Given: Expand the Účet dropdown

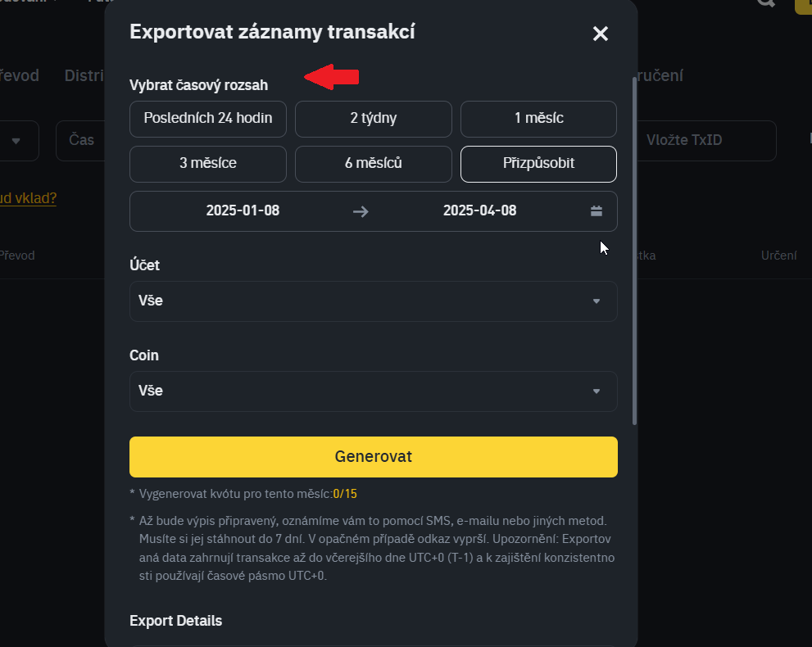Looking at the screenshot, I should pyautogui.click(x=374, y=301).
